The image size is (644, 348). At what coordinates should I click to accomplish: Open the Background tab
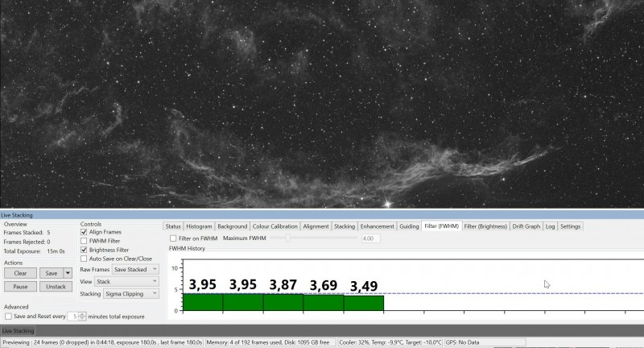tap(232, 226)
